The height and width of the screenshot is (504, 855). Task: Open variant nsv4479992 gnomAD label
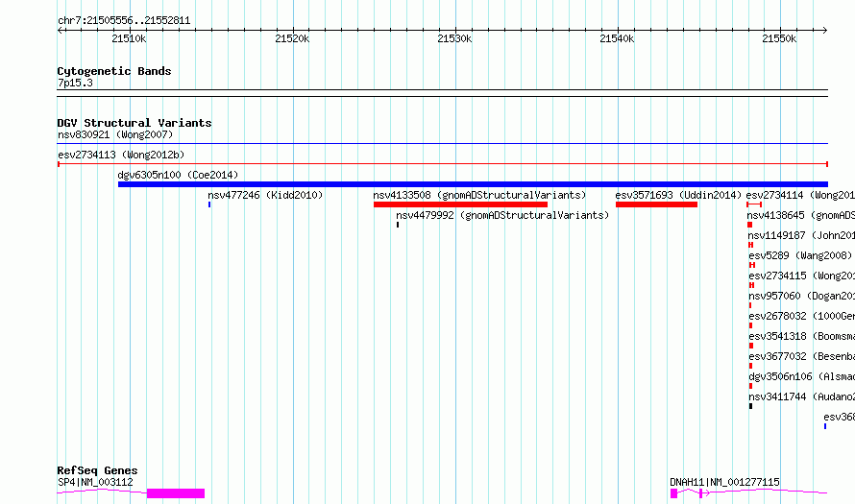click(502, 215)
